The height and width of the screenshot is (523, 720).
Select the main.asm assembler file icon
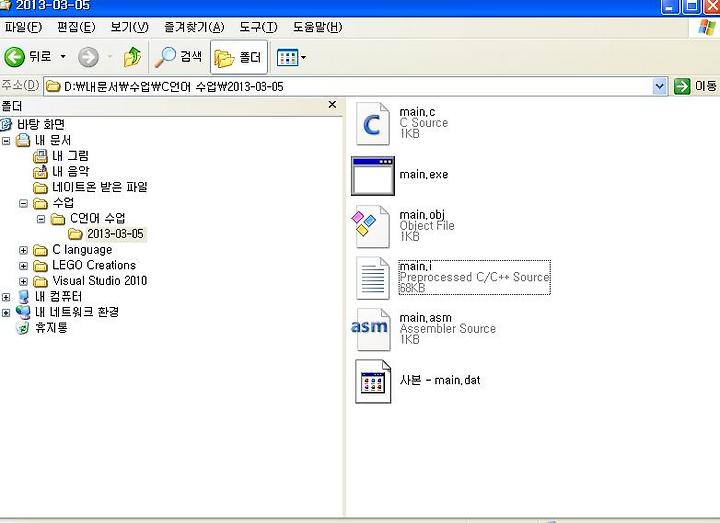371,329
